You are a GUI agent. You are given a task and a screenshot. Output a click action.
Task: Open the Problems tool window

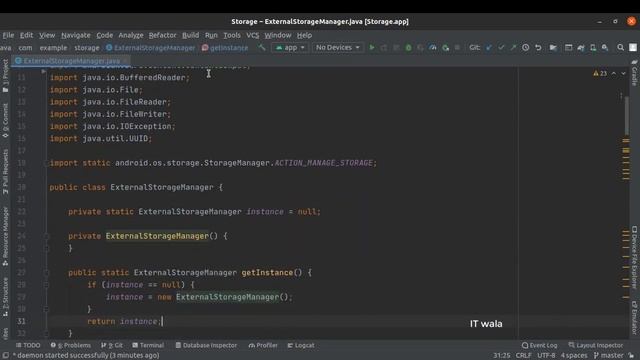pos(71,345)
